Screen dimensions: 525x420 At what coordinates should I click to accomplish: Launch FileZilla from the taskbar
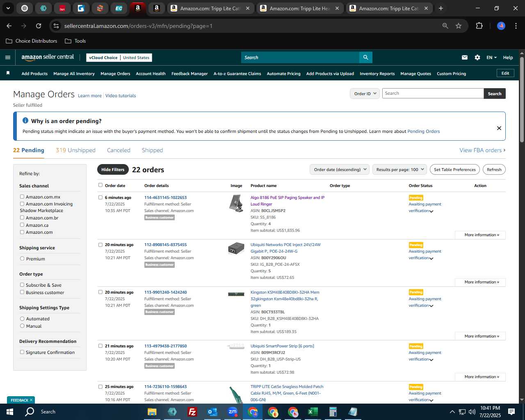pos(192,412)
